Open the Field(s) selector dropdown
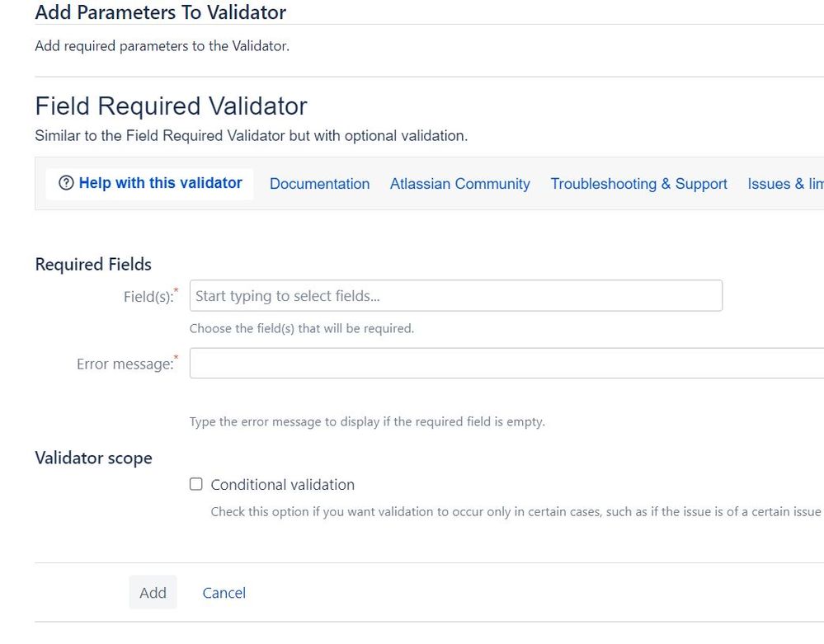The height and width of the screenshot is (644, 824). pyautogui.click(x=454, y=295)
